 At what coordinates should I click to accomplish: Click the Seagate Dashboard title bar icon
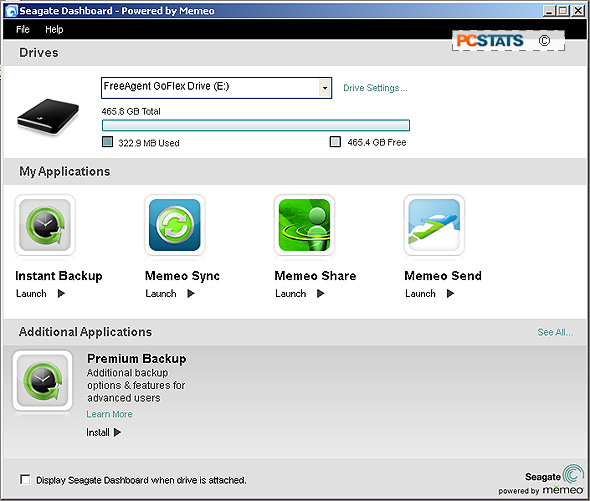tap(11, 11)
